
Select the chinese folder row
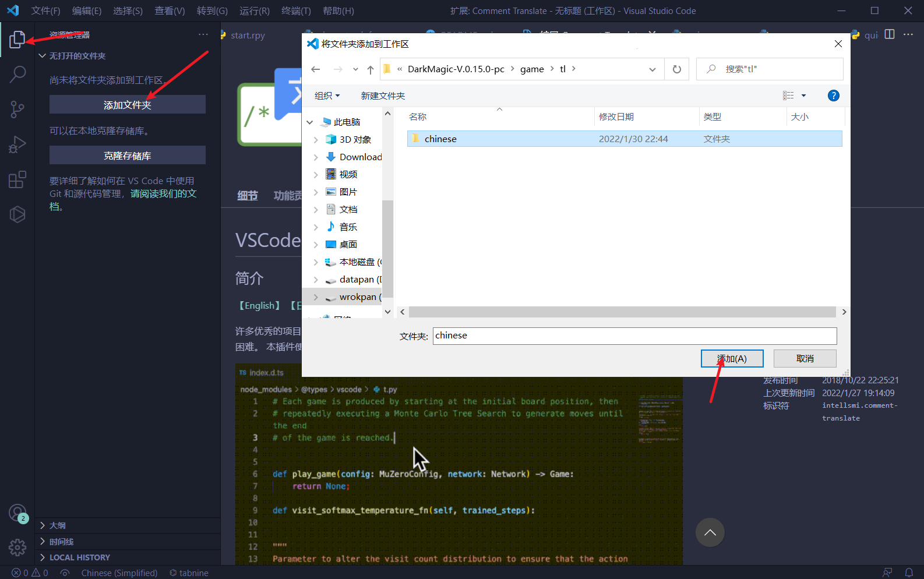pos(624,139)
